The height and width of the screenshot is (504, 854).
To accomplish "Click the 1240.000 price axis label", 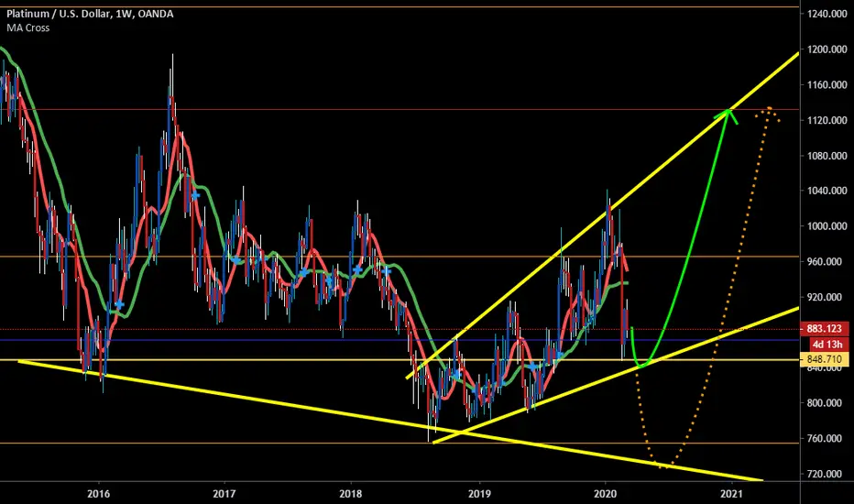I will pos(827,14).
